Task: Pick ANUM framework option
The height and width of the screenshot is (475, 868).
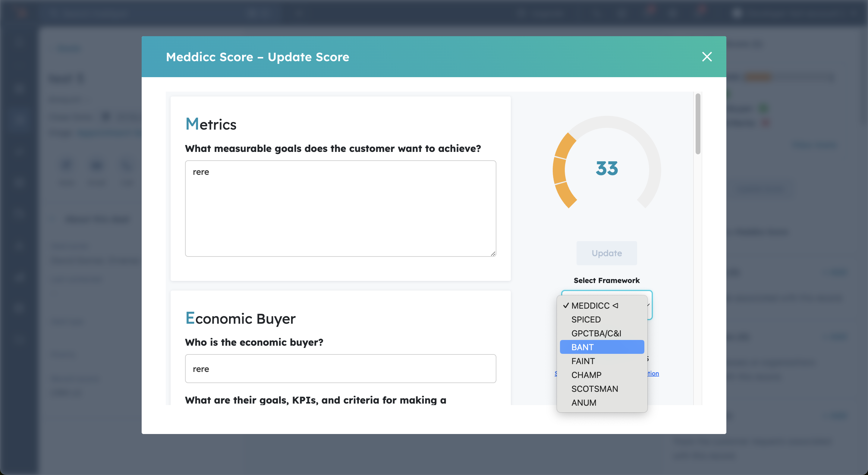Action: pos(602,402)
